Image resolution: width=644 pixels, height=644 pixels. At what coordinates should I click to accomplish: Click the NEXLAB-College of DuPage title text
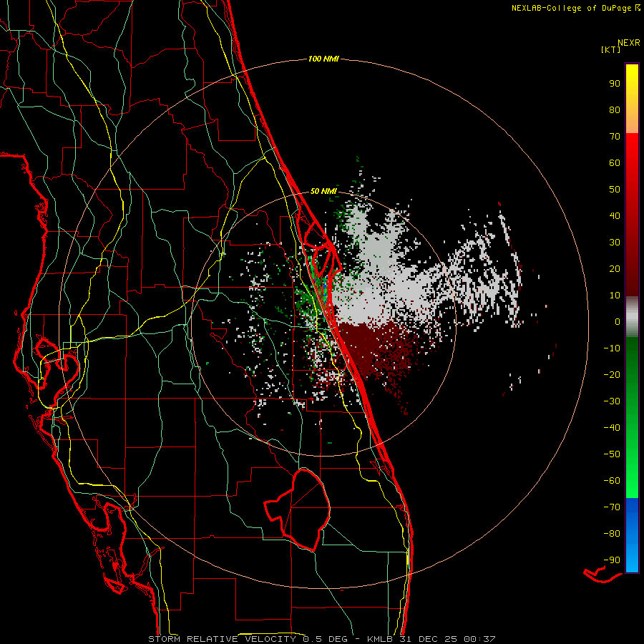coord(572,8)
